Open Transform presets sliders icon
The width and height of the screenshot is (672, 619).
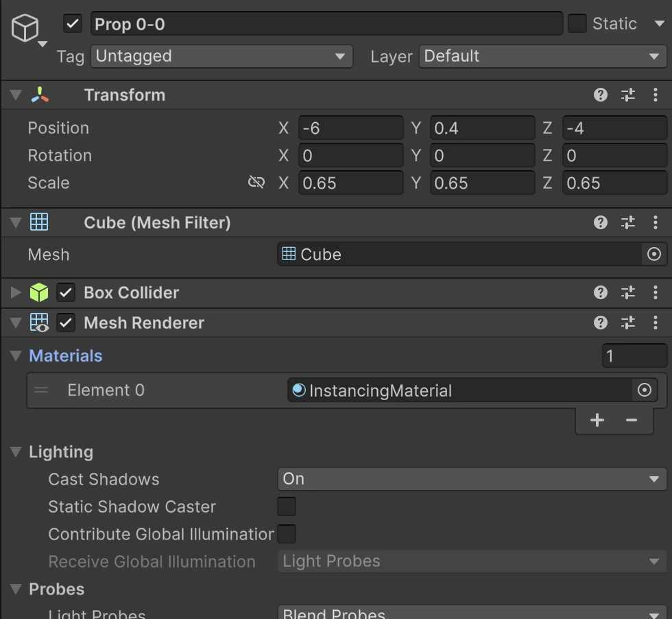point(628,95)
